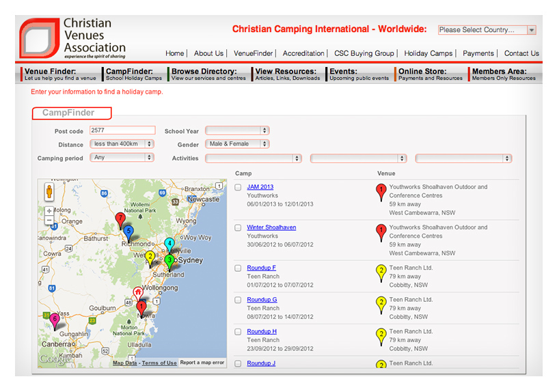This screenshot has height=392, width=557.
Task: Open the Distance dropdown showing less than 400km
Action: point(122,144)
